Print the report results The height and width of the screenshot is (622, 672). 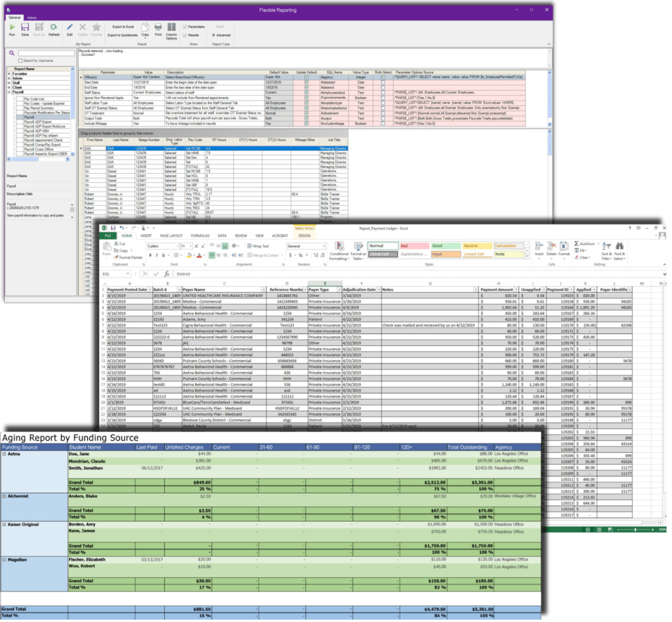pos(157,28)
